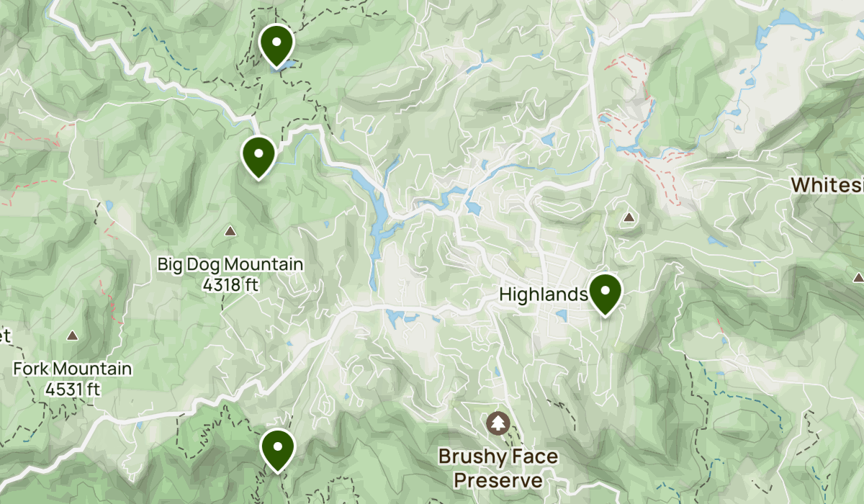Select the Fork Mountain peak triangle
The height and width of the screenshot is (504, 864).
(x=73, y=336)
